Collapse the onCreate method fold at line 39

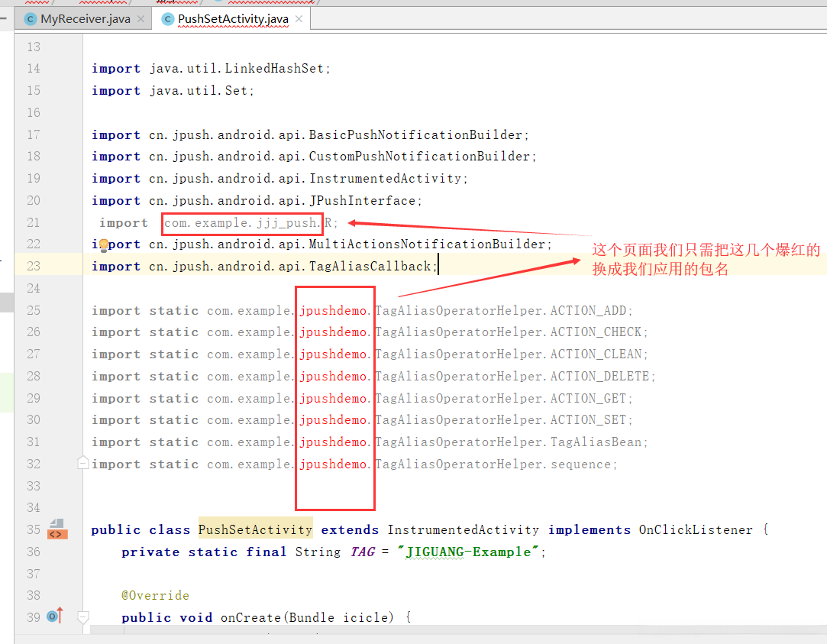82,616
